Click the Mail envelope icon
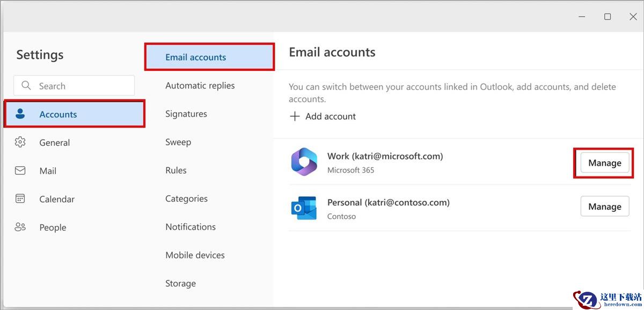Screen dimensions: 644x310 (20, 171)
